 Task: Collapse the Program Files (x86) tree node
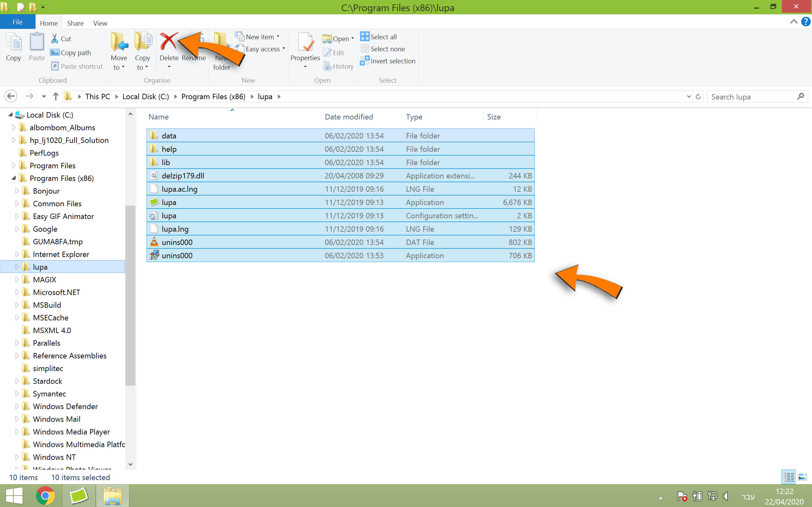tap(13, 178)
